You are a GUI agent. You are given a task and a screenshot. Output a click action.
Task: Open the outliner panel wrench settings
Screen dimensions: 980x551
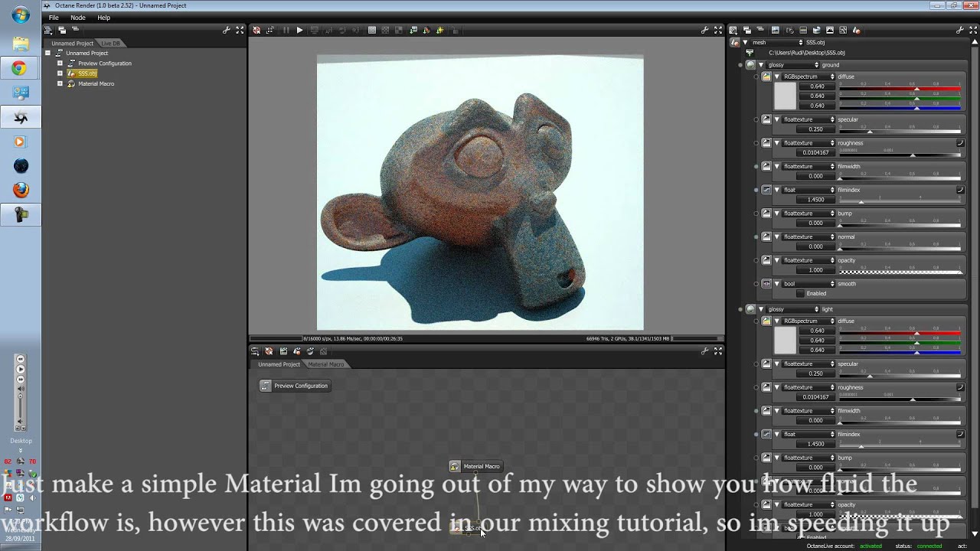tap(227, 30)
